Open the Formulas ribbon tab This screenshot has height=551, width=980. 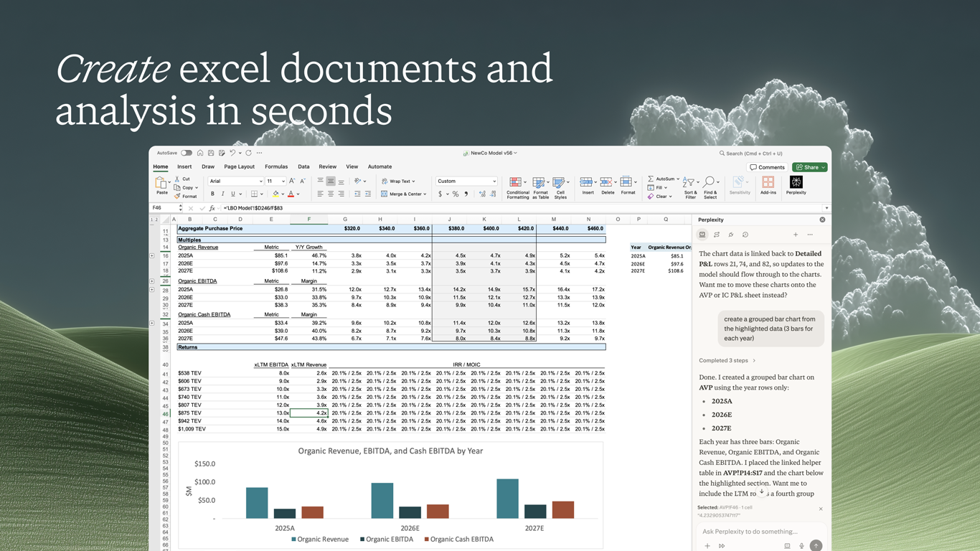point(276,166)
